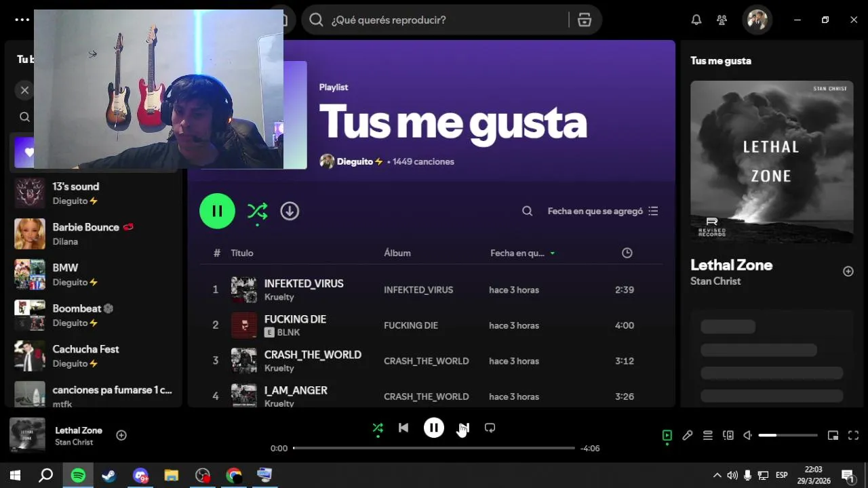Sort by the # column header

(217, 253)
